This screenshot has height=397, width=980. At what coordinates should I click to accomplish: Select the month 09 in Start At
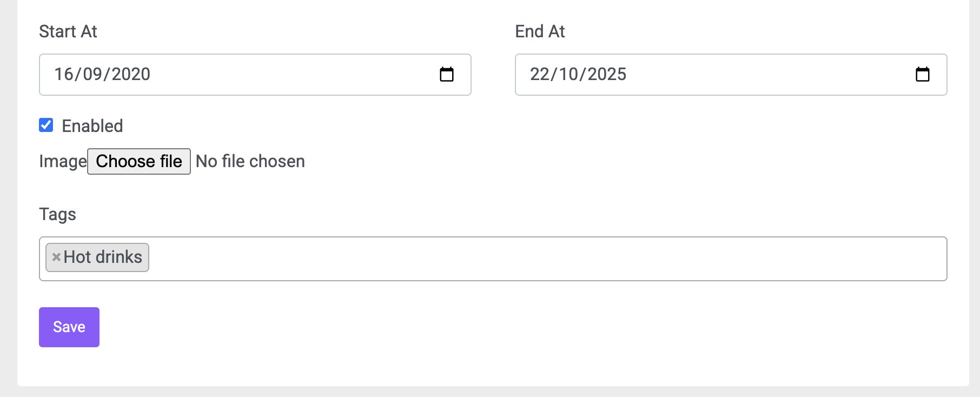coord(92,74)
